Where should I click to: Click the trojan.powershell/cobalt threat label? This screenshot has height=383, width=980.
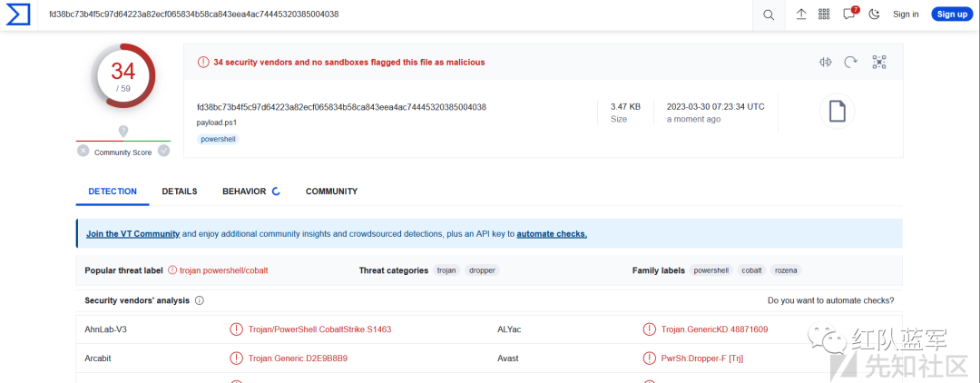tap(224, 270)
